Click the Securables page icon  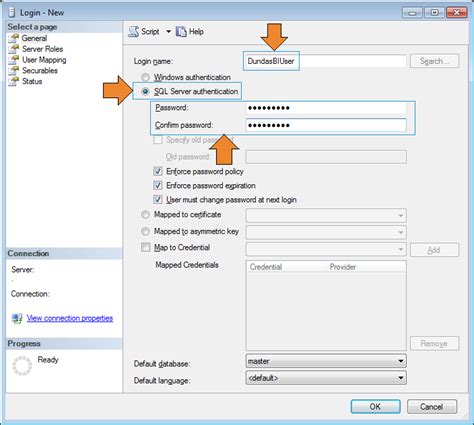pyautogui.click(x=14, y=71)
